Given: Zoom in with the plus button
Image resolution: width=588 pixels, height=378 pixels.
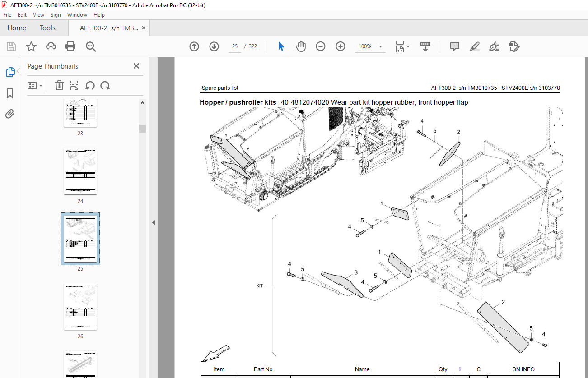Looking at the screenshot, I should tap(341, 46).
